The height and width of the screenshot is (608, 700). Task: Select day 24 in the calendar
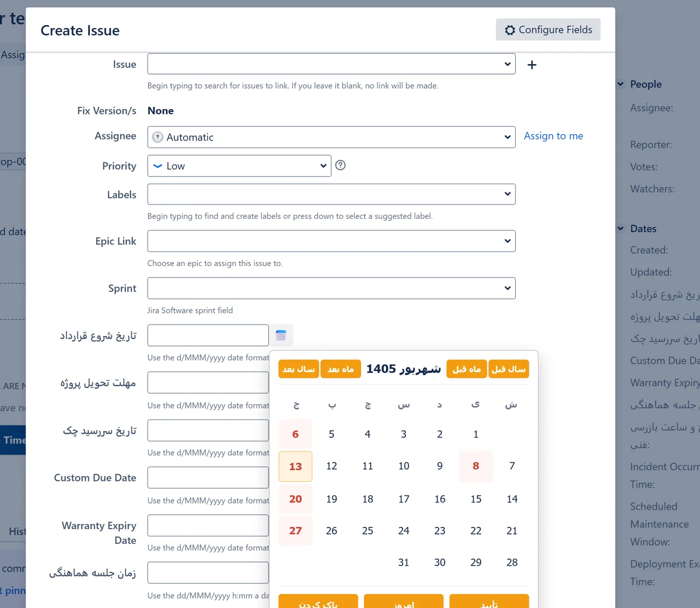pos(404,530)
